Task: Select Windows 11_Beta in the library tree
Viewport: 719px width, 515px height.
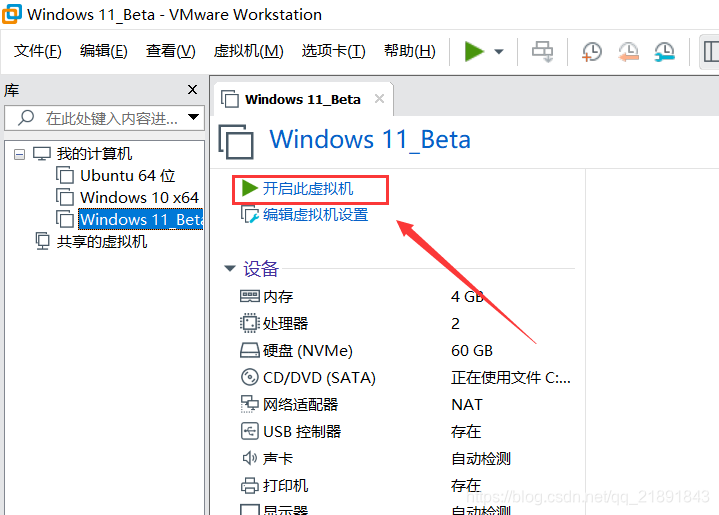Action: (x=141, y=219)
